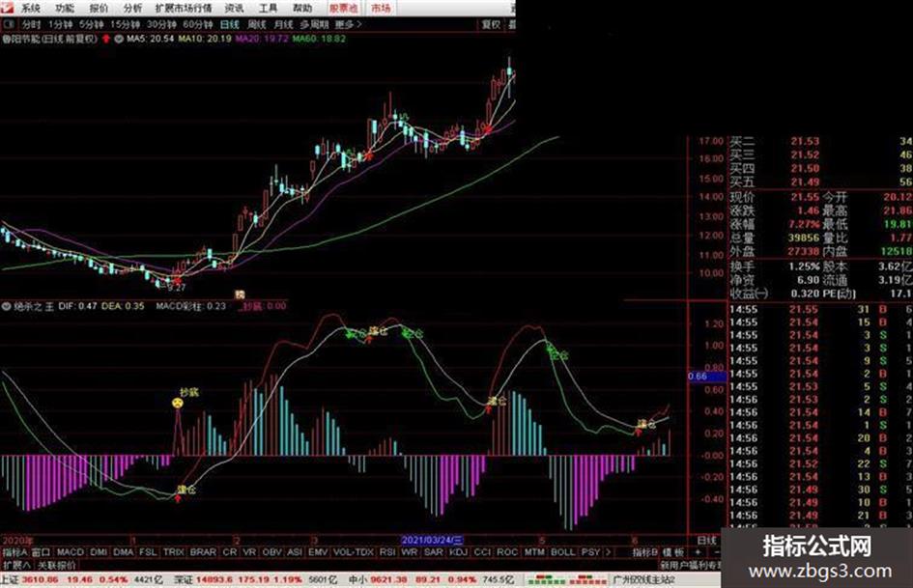This screenshot has height=588, width=913.
Task: Open the 报价 menu
Action: tap(99, 8)
